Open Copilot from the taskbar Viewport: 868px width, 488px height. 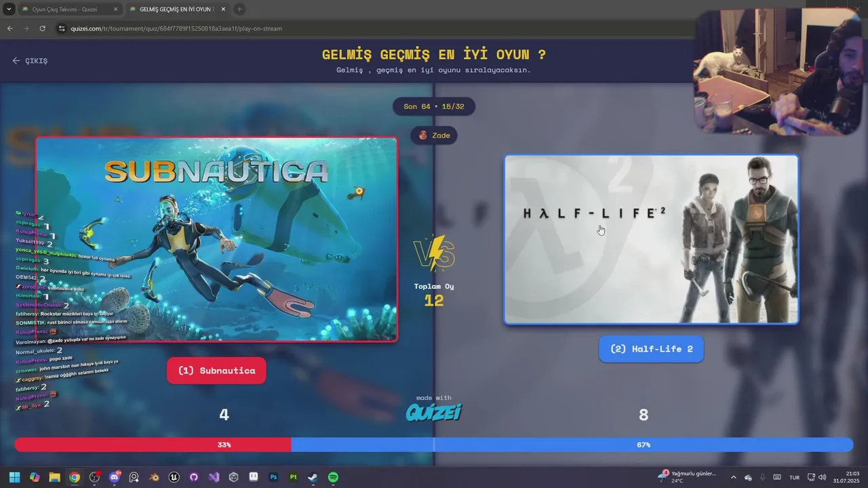tap(35, 477)
